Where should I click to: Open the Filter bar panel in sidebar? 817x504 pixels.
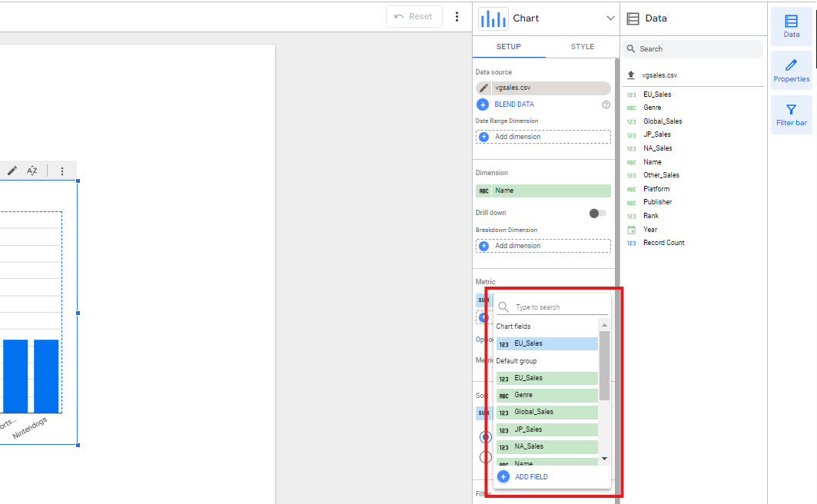click(x=791, y=114)
